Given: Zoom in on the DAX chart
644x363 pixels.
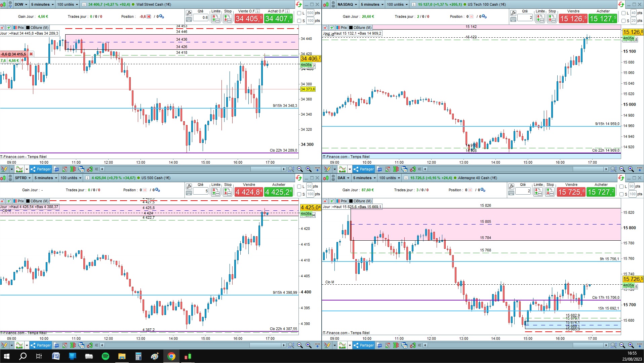Looking at the screenshot, I should 631,345.
